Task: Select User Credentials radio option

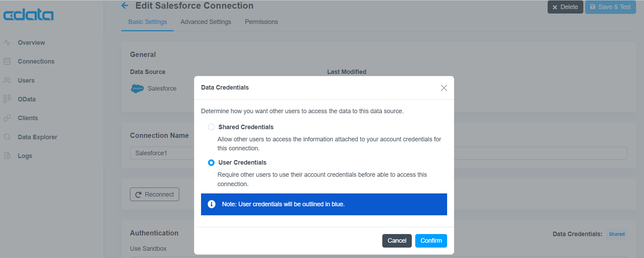Action: 211,163
